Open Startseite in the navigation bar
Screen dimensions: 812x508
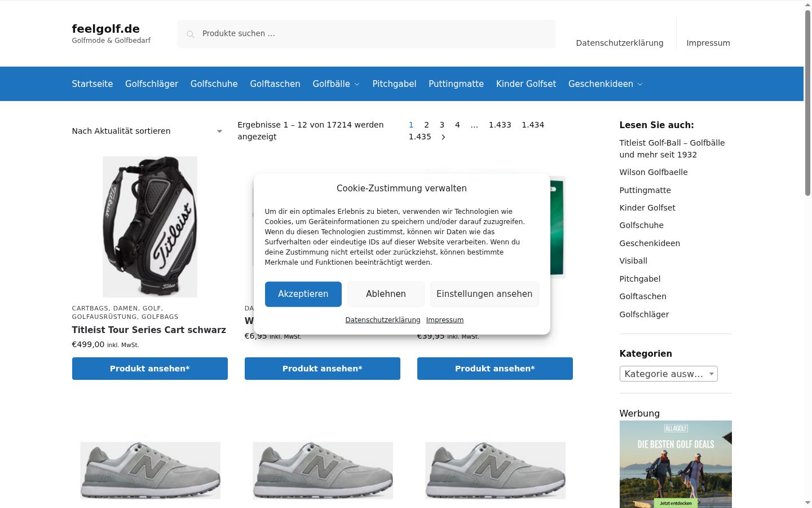point(92,84)
